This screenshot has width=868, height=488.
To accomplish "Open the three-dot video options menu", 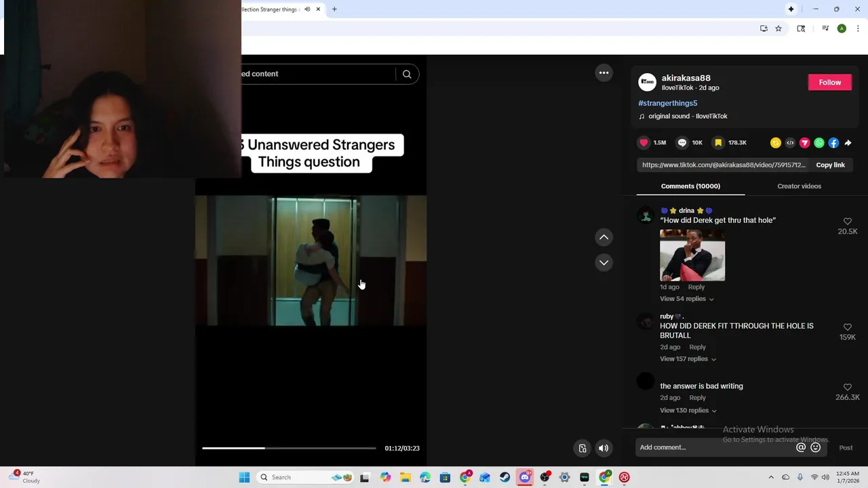I will (604, 73).
